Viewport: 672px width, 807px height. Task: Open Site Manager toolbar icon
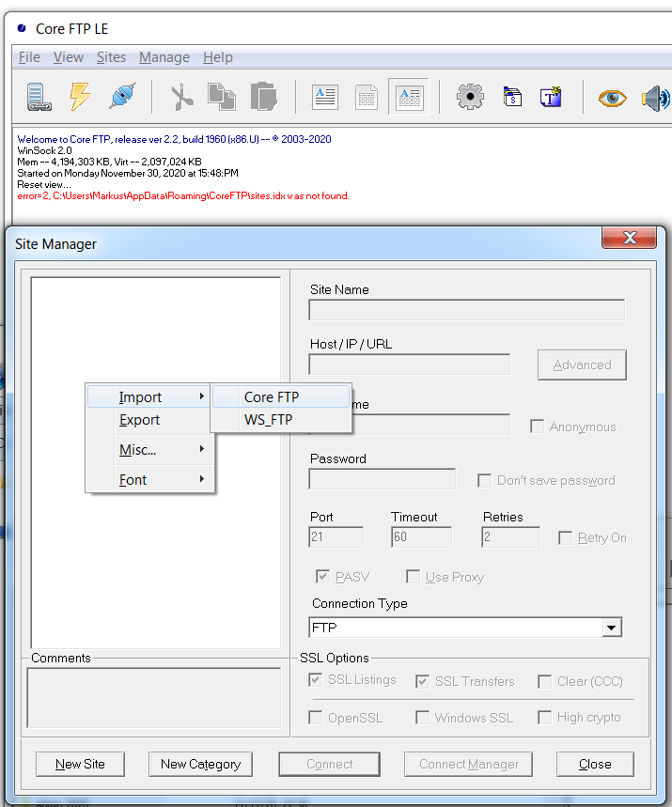point(39,97)
